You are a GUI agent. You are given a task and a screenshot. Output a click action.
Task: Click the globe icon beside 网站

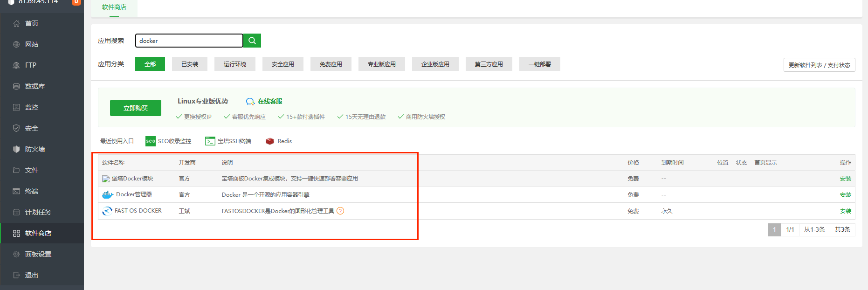(16, 44)
